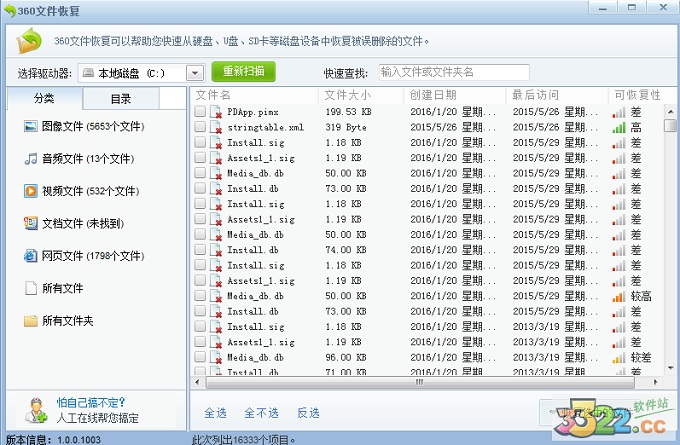Select the 音频文件 music note icon
This screenshot has width=680, height=445.
tap(30, 159)
